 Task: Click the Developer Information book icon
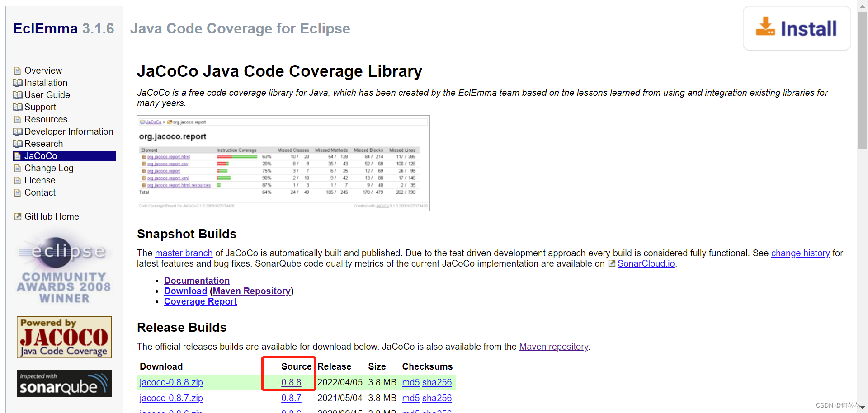(18, 131)
